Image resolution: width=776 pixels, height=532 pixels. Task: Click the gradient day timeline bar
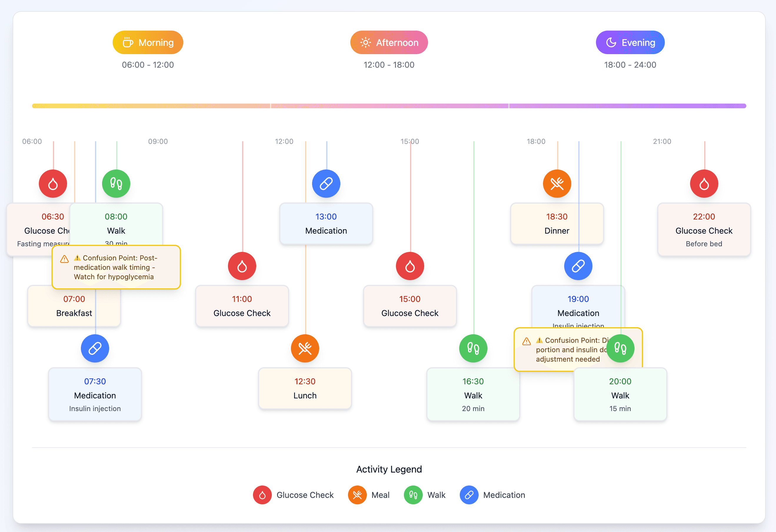389,106
